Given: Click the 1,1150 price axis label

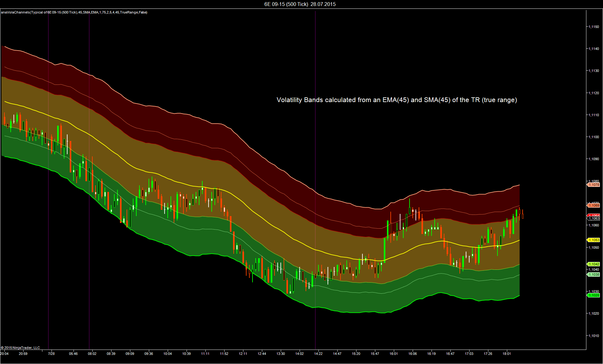Looking at the screenshot, I should pos(594,27).
